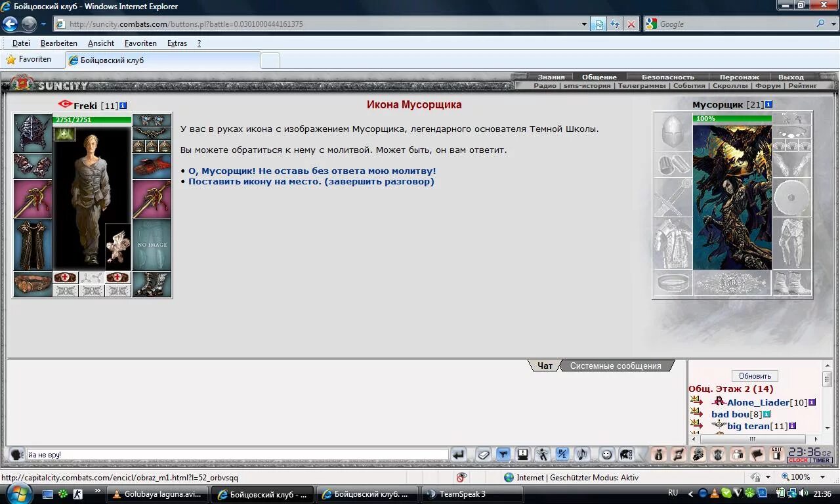Open the Extras browser menu
Viewport: 840px width, 504px height.
(x=177, y=43)
